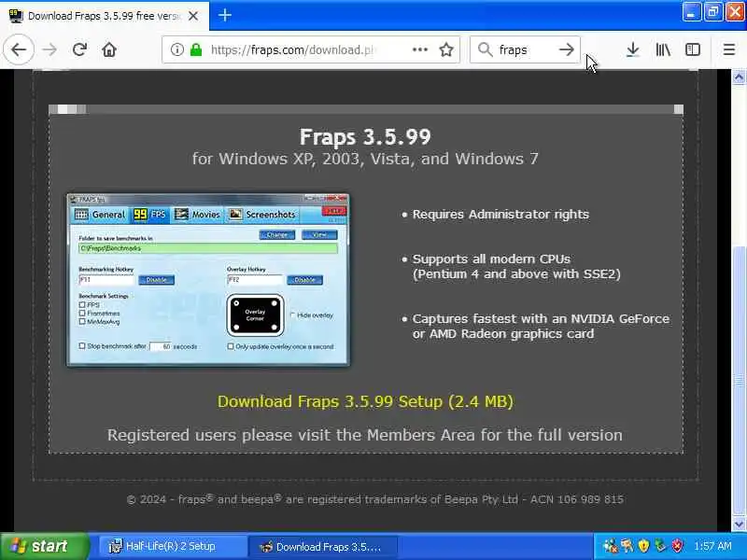Image resolution: width=747 pixels, height=560 pixels.
Task: Click the 'Fraps 3.5.99' heading
Action: pyautogui.click(x=365, y=136)
